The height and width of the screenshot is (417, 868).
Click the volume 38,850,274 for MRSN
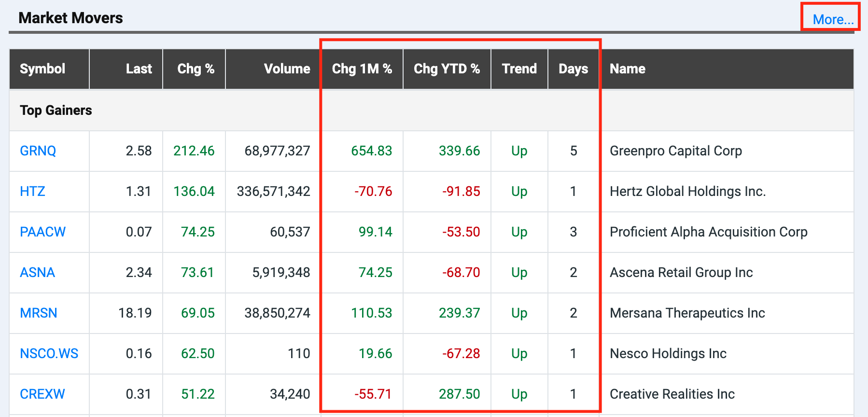278,313
